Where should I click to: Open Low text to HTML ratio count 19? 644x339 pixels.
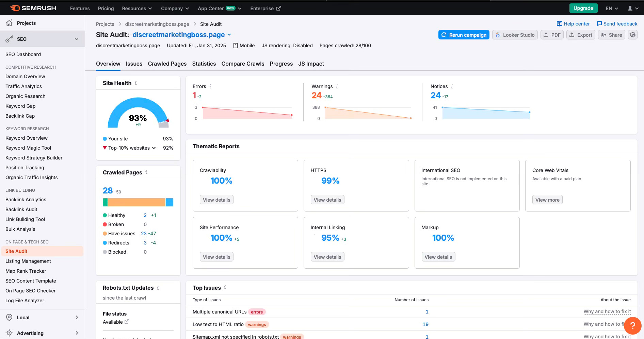tap(425, 324)
